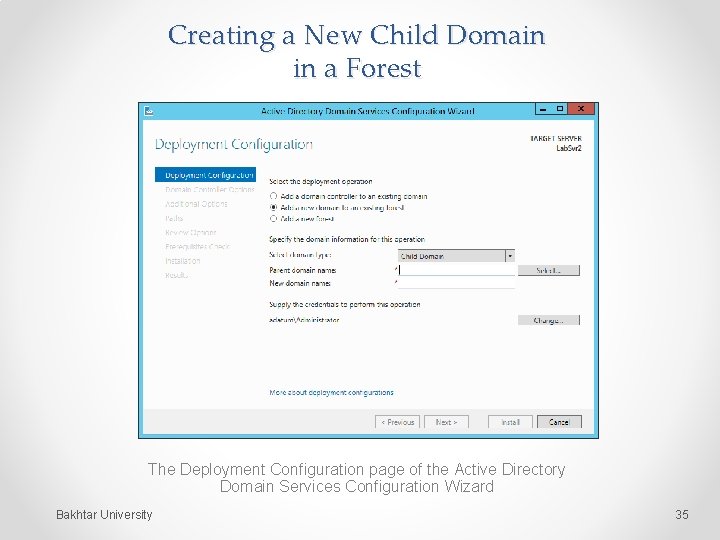Click the 'Deployment Configuration' page heading
The height and width of the screenshot is (540, 720).
(234, 145)
